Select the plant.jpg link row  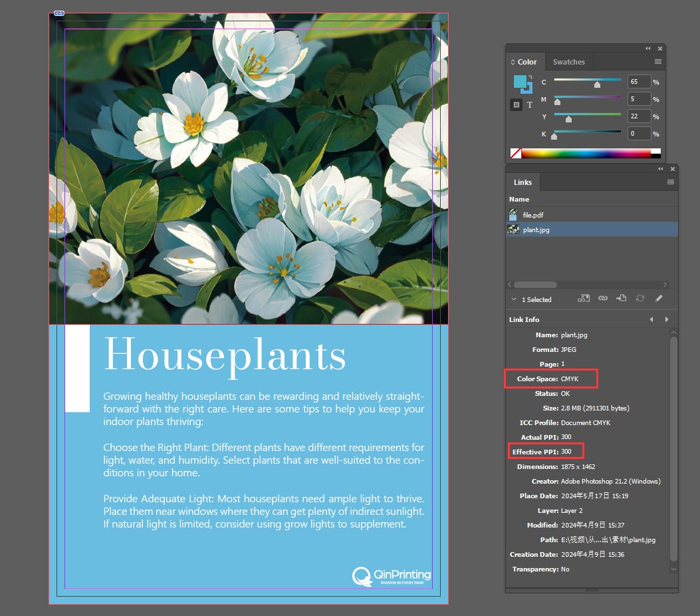coord(592,230)
